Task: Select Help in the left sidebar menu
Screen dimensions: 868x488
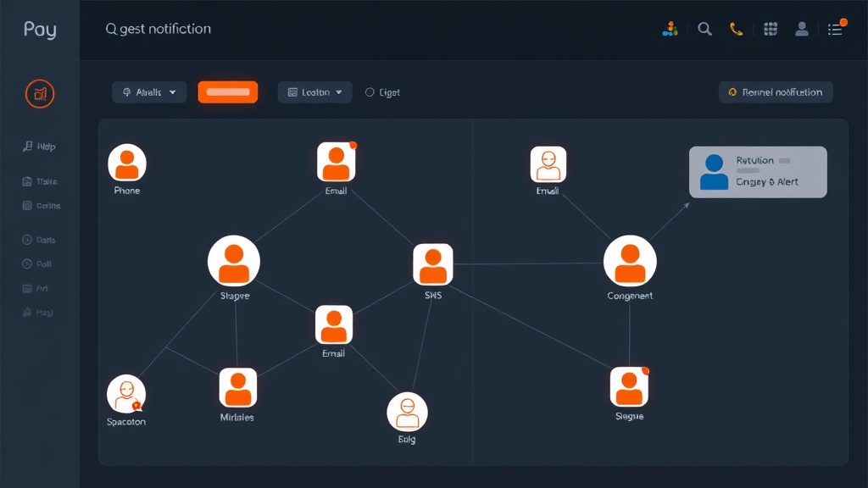Action: (42, 146)
